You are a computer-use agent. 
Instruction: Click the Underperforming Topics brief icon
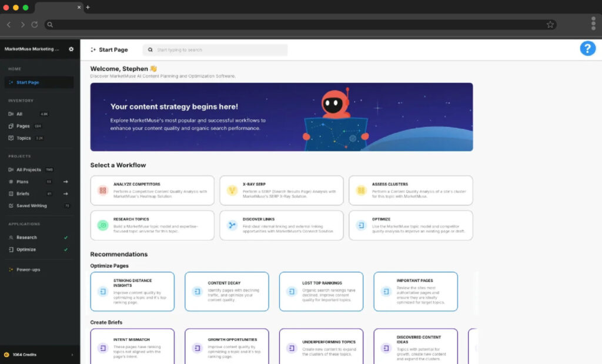pos(292,348)
